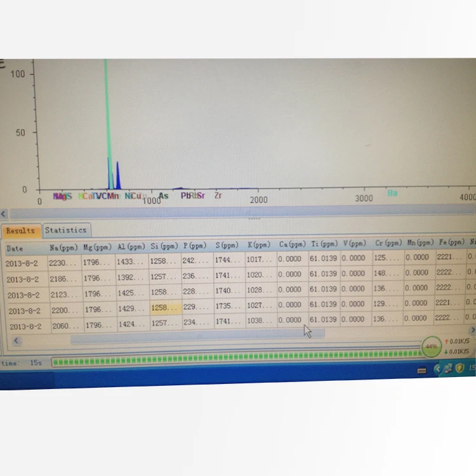Select the K cell reading 1020...
The height and width of the screenshot is (476, 476).
pyautogui.click(x=261, y=275)
